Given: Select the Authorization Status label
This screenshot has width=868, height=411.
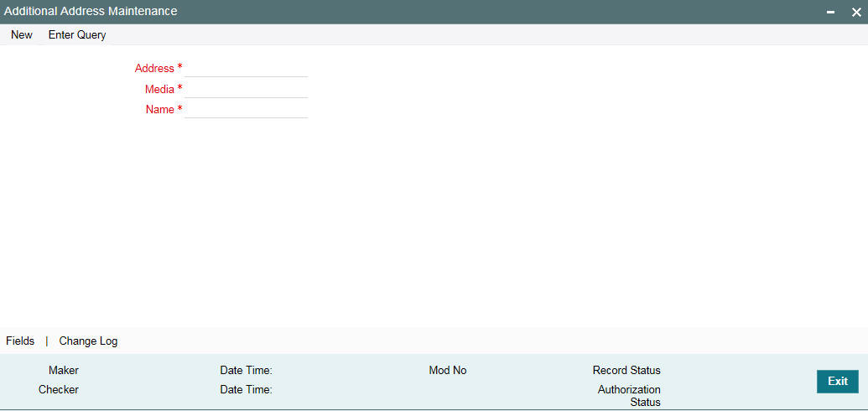Looking at the screenshot, I should pos(630,396).
